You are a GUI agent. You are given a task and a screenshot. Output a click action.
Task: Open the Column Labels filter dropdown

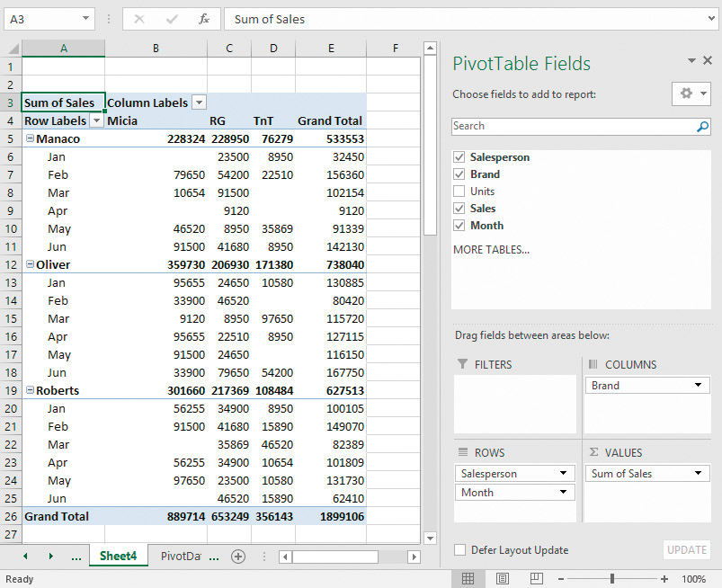point(199,102)
